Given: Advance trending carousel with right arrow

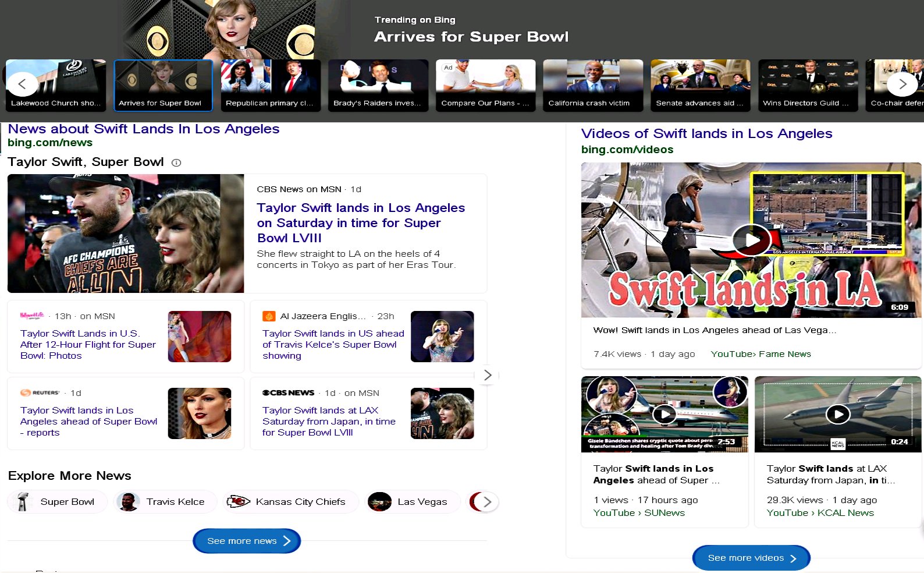Looking at the screenshot, I should pos(902,84).
